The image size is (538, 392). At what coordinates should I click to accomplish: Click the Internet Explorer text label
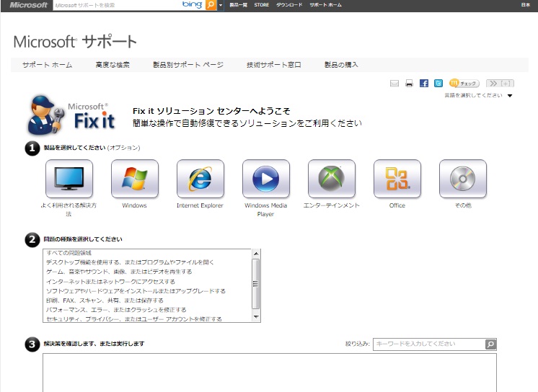200,205
